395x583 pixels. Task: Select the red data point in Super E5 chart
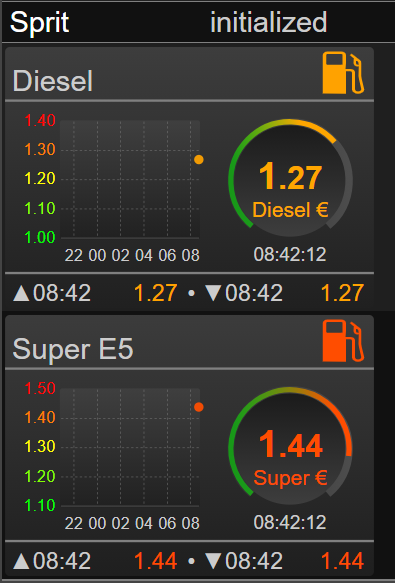pos(199,407)
